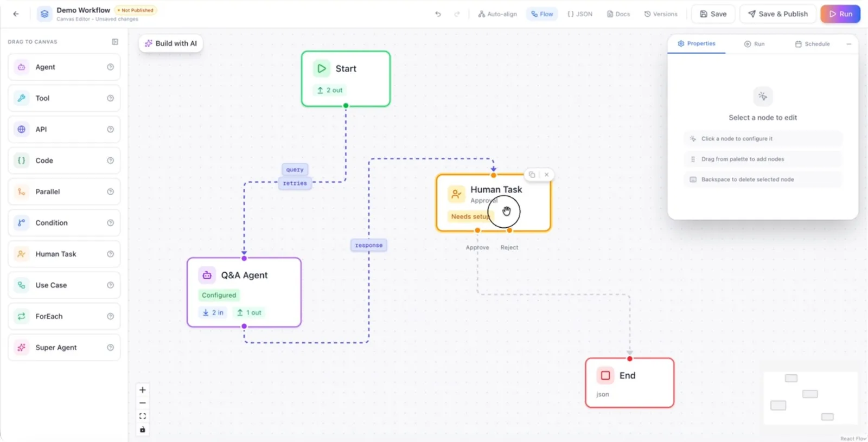
Task: Select the Human Task palette item
Action: pos(64,254)
